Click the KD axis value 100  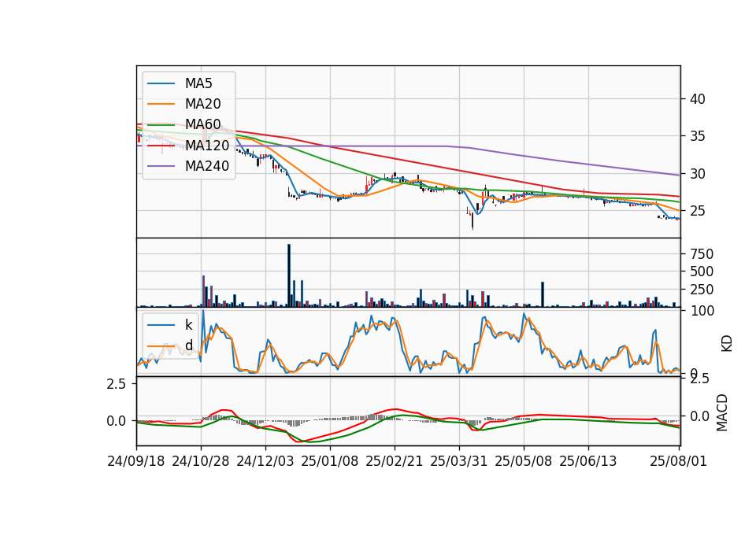702,311
